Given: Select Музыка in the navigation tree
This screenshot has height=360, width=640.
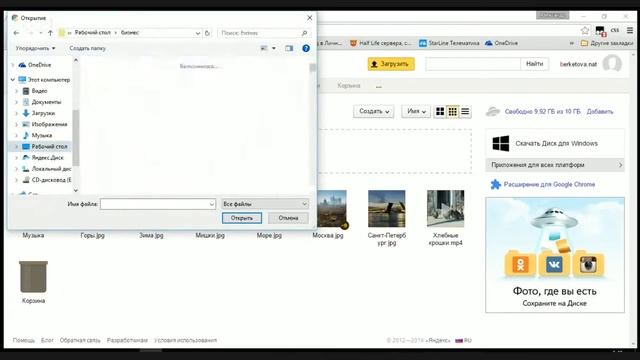Looking at the screenshot, I should coord(42,135).
